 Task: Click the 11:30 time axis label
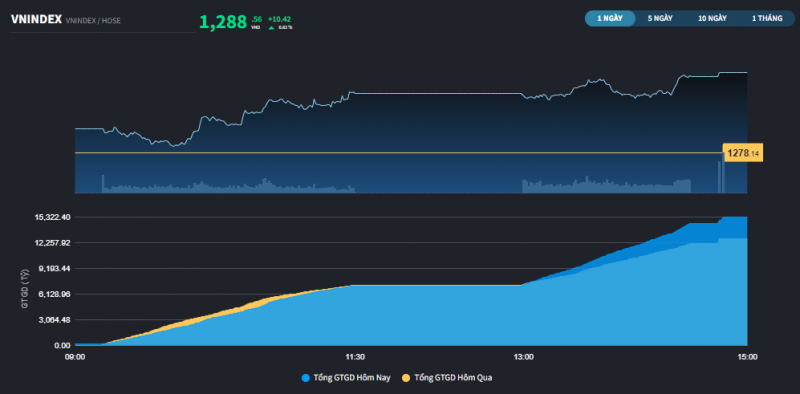[355, 357]
